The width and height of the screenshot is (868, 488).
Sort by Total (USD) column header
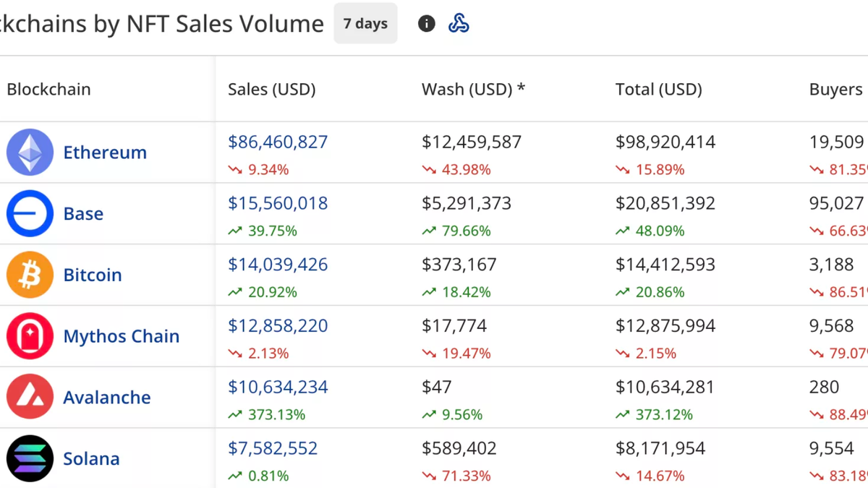coord(659,90)
